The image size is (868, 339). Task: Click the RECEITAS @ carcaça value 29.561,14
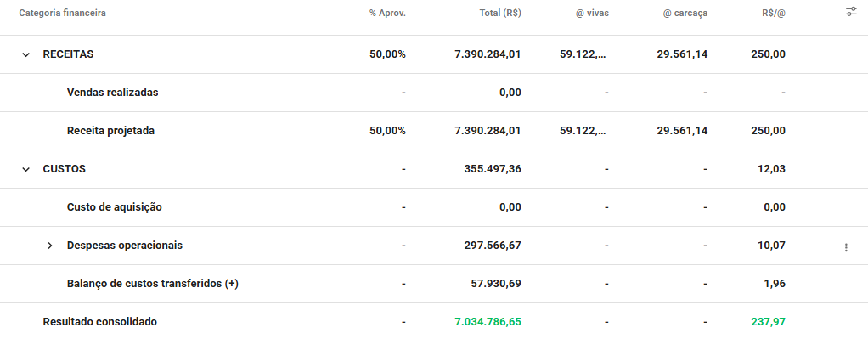point(683,54)
